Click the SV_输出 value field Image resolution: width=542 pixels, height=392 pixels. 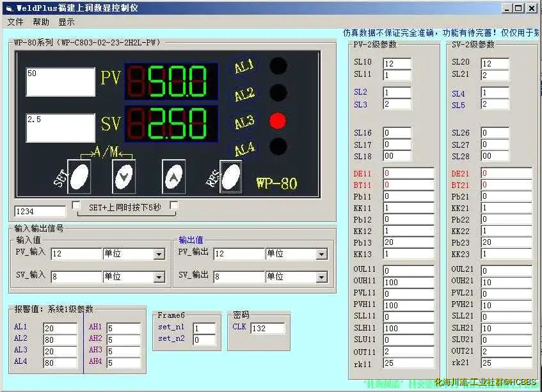pos(239,277)
